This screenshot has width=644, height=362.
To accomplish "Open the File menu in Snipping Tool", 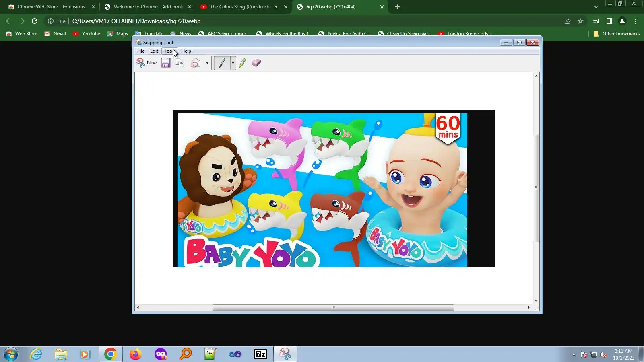I will pyautogui.click(x=141, y=51).
